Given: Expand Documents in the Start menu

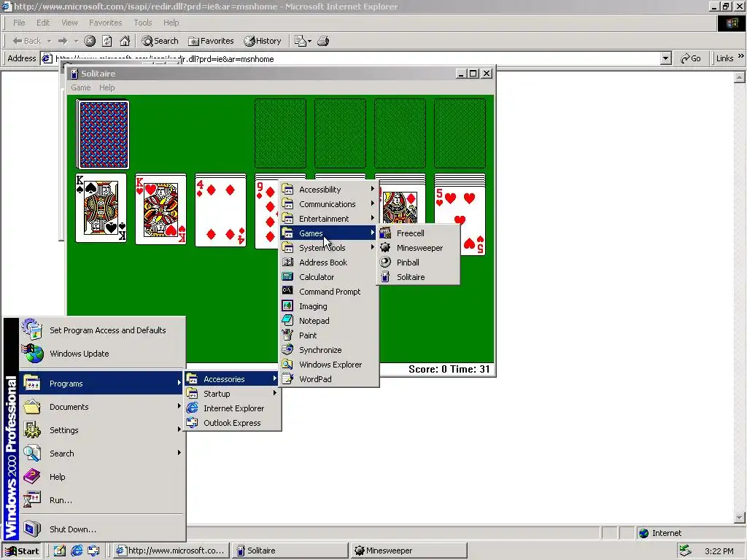Looking at the screenshot, I should (x=102, y=407).
